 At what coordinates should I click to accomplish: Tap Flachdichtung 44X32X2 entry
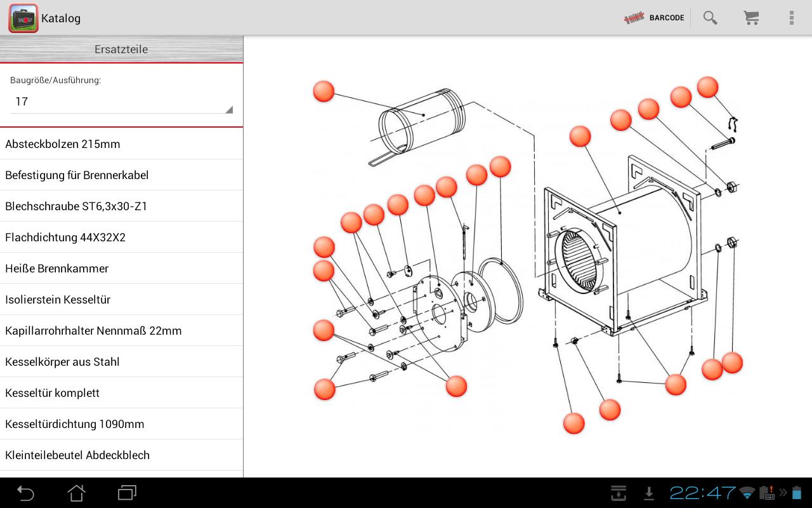121,237
